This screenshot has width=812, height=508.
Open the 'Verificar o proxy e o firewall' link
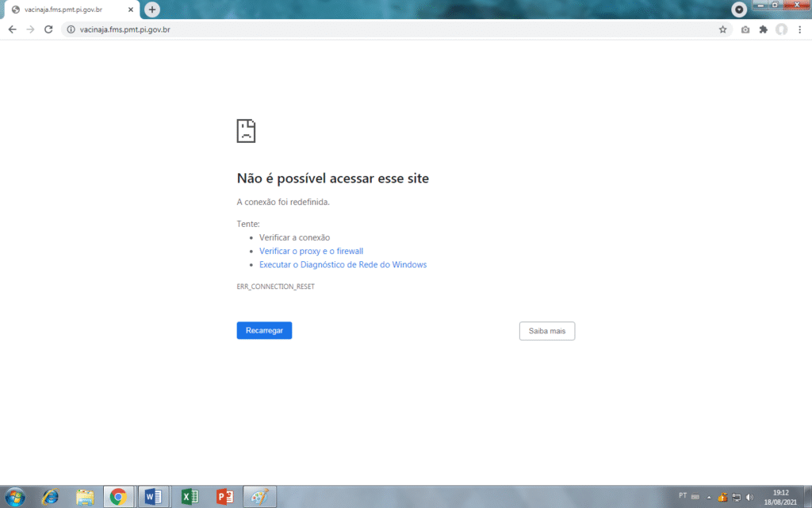coord(311,251)
